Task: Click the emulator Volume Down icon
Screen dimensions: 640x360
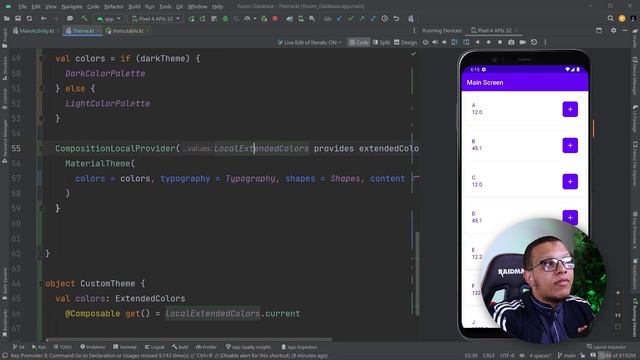Action: [x=444, y=42]
